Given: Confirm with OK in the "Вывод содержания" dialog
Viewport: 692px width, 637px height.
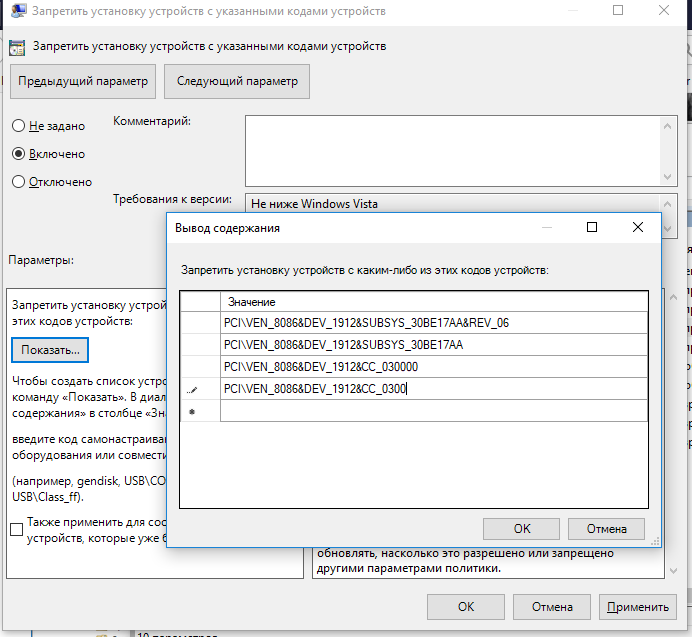Looking at the screenshot, I should pos(521,528).
